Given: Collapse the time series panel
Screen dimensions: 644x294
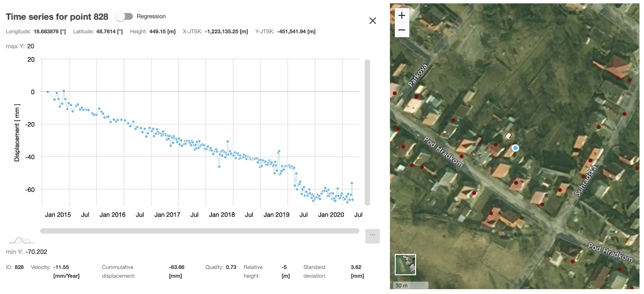Looking at the screenshot, I should pos(373,21).
